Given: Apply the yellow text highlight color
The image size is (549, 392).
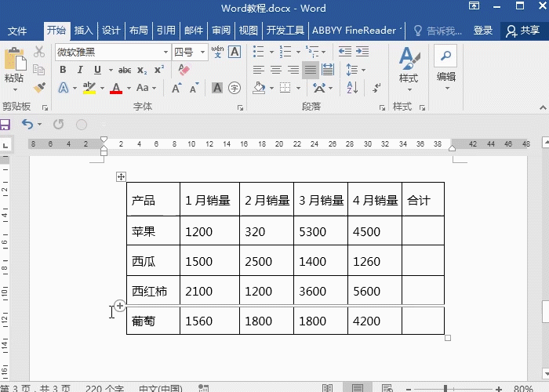Looking at the screenshot, I should pos(89,88).
